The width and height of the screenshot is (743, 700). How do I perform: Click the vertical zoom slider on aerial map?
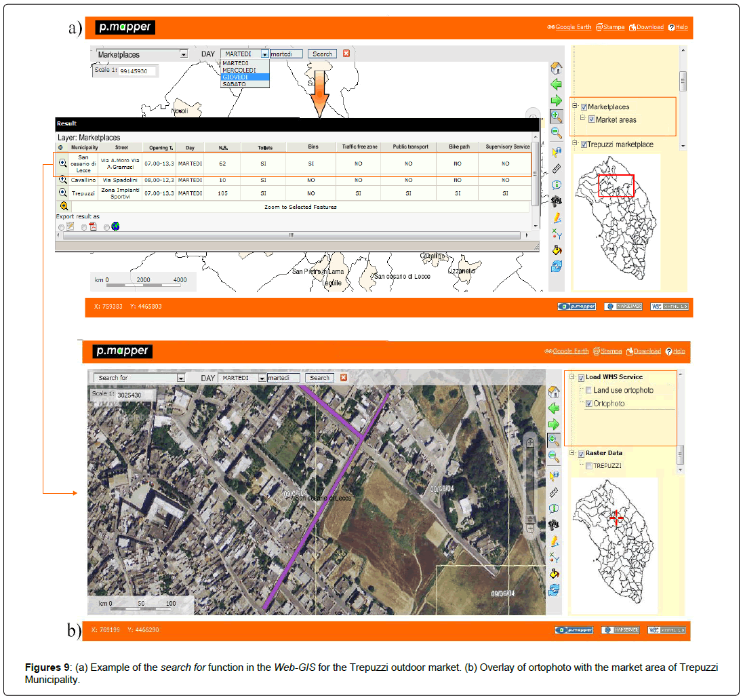pos(530,476)
